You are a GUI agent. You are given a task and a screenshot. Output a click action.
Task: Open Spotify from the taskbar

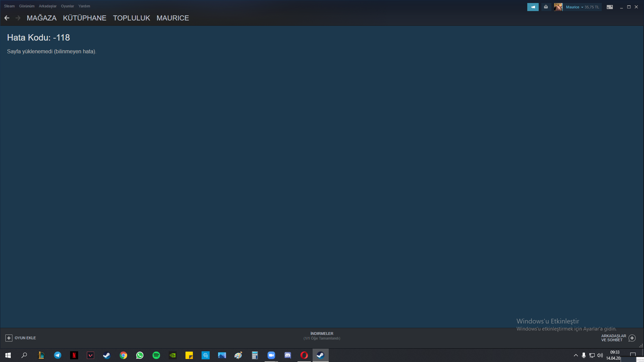156,355
